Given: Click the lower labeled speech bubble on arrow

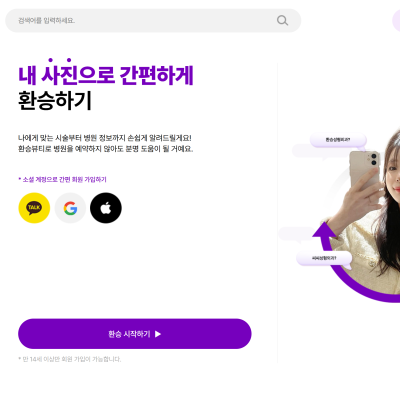Looking at the screenshot, I should [x=324, y=259].
